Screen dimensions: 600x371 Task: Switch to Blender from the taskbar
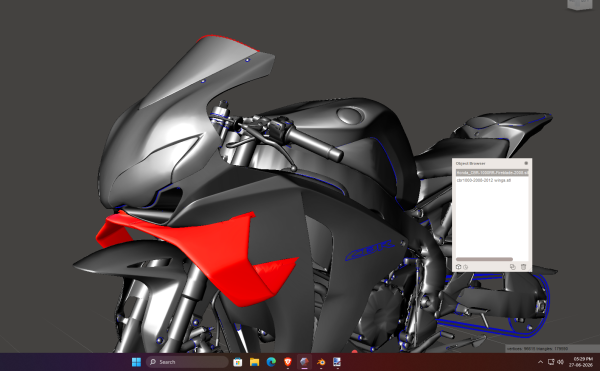[x=321, y=362]
